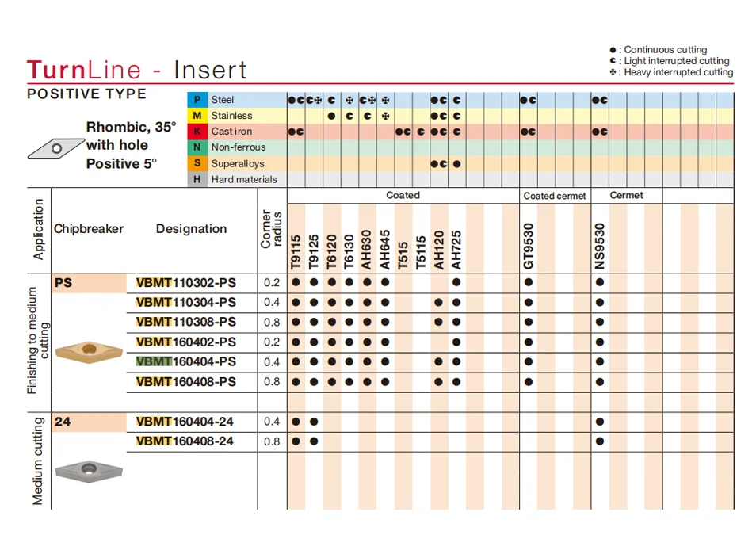Click the Steel material label
The image size is (756, 558).
coord(222,100)
